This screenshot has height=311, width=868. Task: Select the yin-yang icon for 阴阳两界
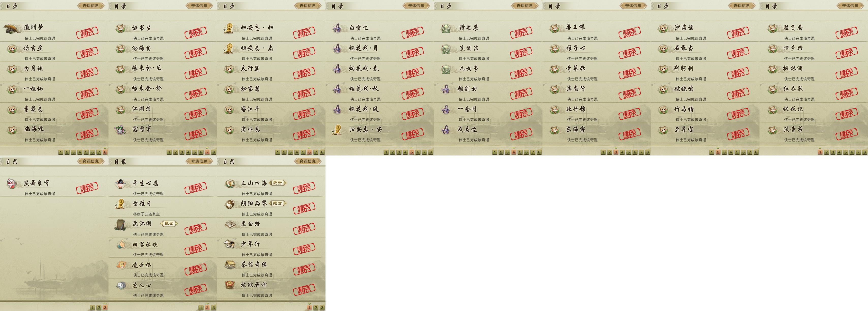230,204
